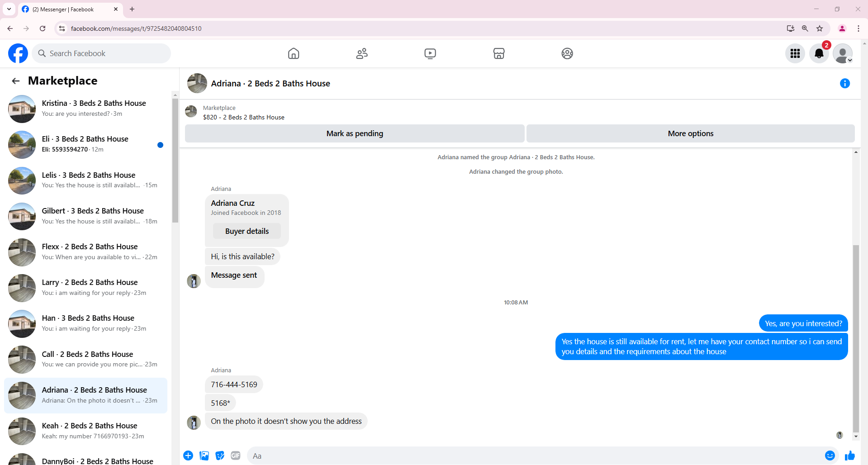Open DannyBoi 2 Beds 2 Baths conversation
This screenshot has width=868, height=465.
click(86, 458)
